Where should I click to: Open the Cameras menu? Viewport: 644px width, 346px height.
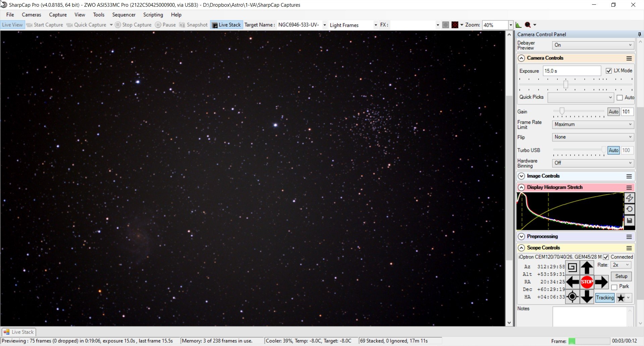tap(32, 15)
